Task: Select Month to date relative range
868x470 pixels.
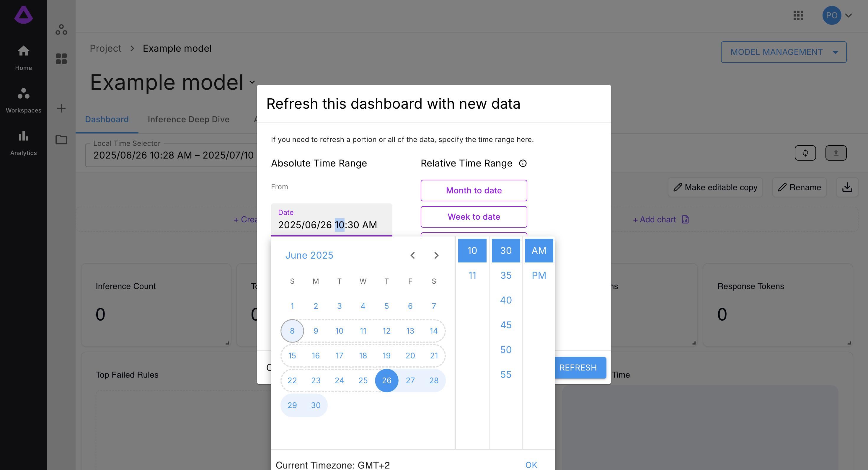Action: 474,190
